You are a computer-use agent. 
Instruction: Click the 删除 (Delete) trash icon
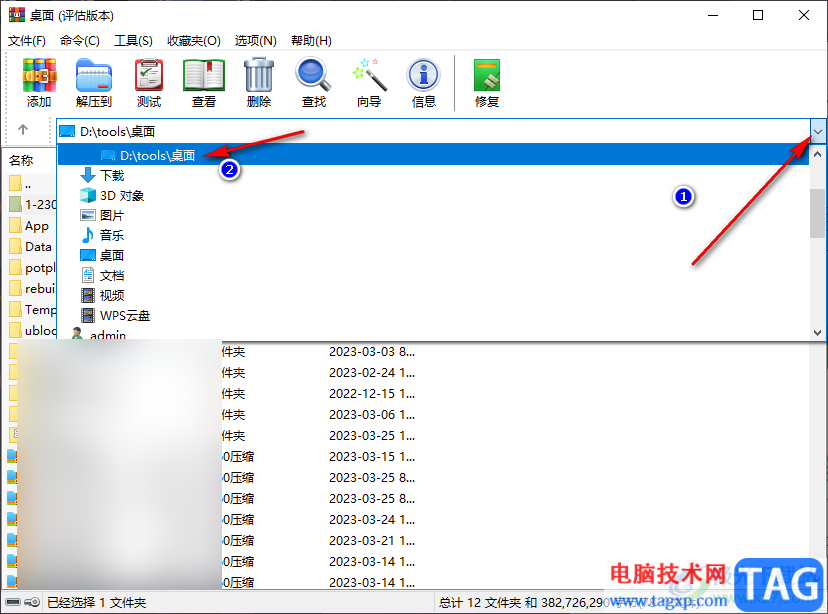point(259,83)
